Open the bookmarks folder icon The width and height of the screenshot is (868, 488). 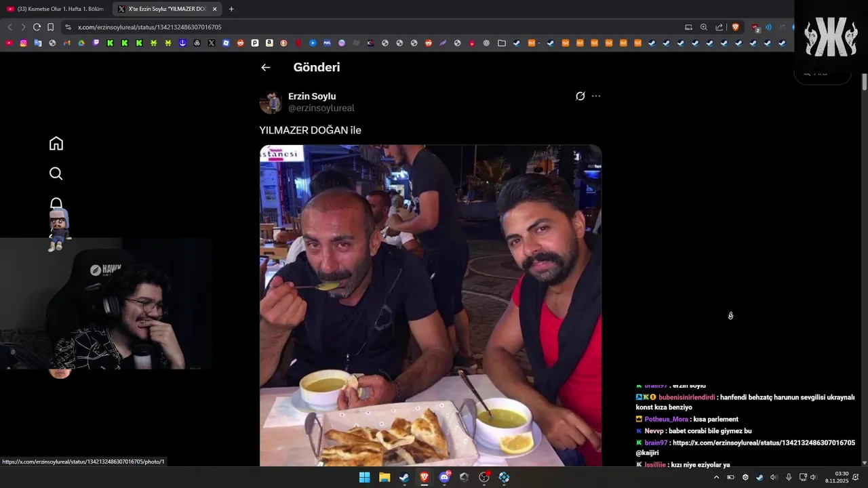501,43
